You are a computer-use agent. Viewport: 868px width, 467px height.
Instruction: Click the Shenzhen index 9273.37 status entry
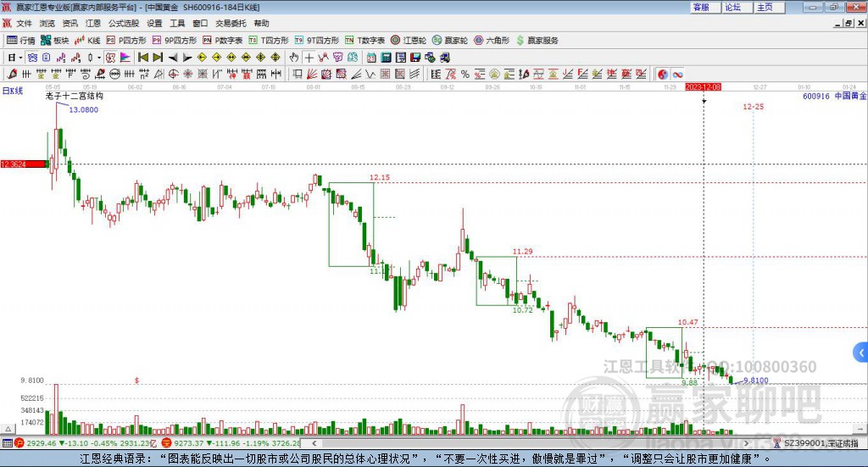[231, 443]
